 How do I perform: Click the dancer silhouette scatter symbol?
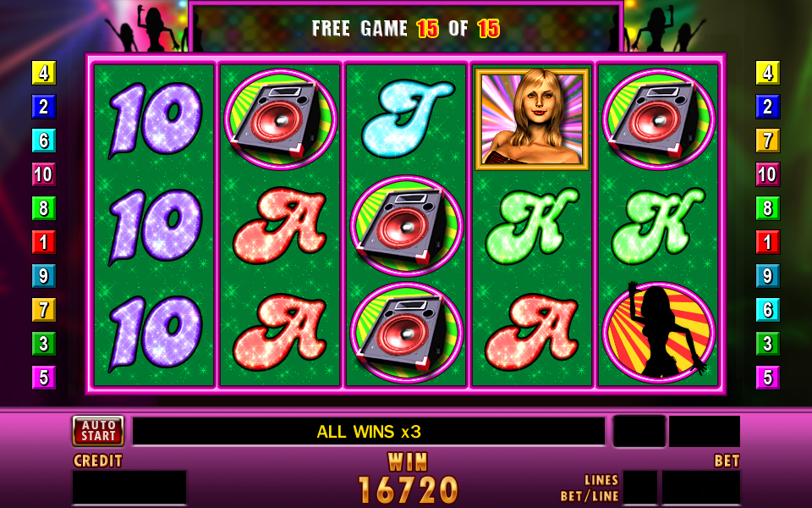658,331
